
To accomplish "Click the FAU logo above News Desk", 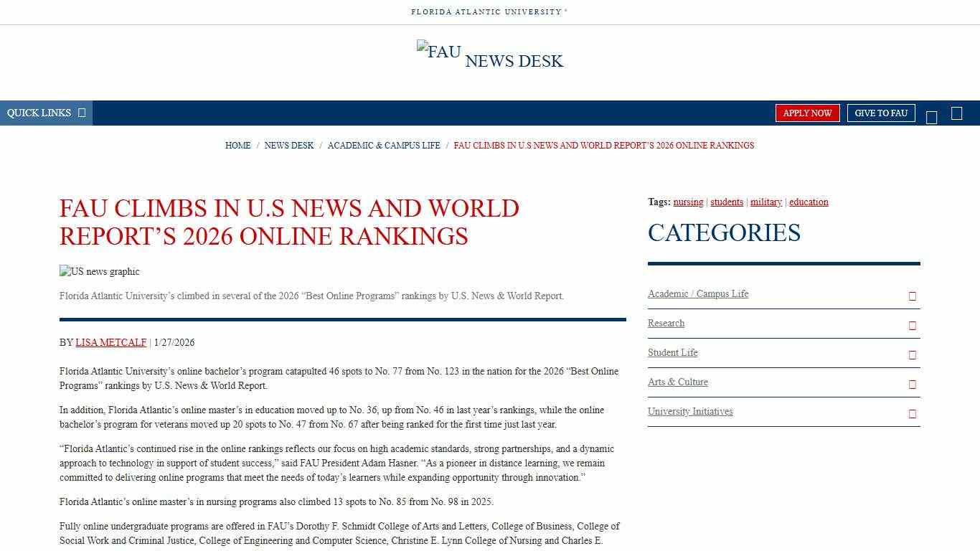I will 438,51.
